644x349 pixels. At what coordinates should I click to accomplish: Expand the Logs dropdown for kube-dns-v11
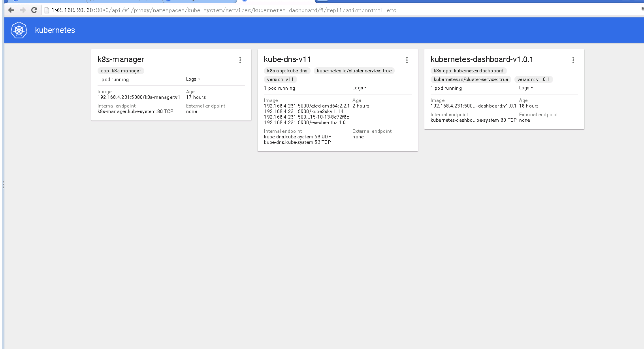click(360, 88)
